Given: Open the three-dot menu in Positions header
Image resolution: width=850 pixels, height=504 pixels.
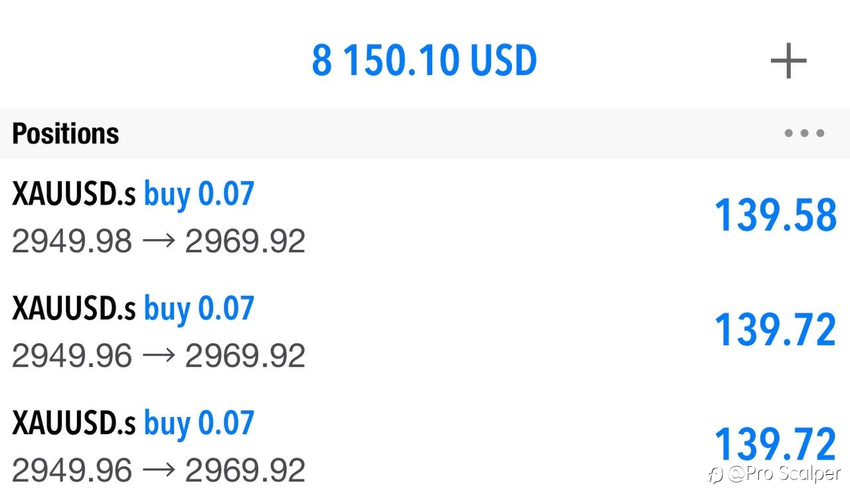Looking at the screenshot, I should [x=804, y=133].
